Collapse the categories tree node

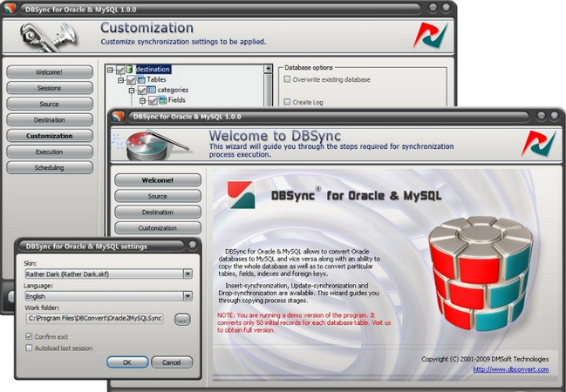coord(132,90)
